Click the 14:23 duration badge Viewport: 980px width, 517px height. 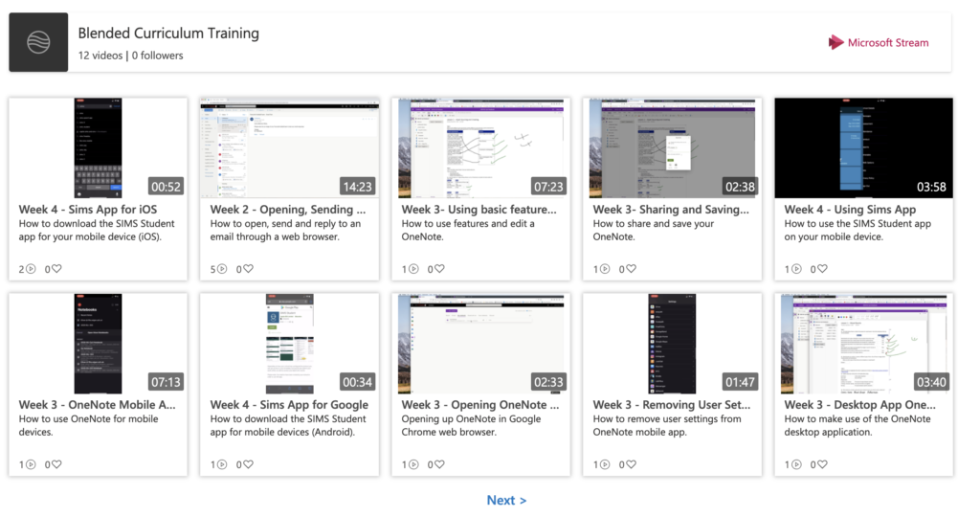tap(358, 187)
